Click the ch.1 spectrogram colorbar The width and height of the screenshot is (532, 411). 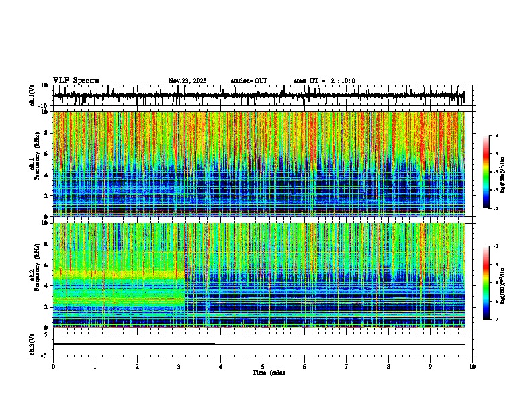[x=486, y=171]
